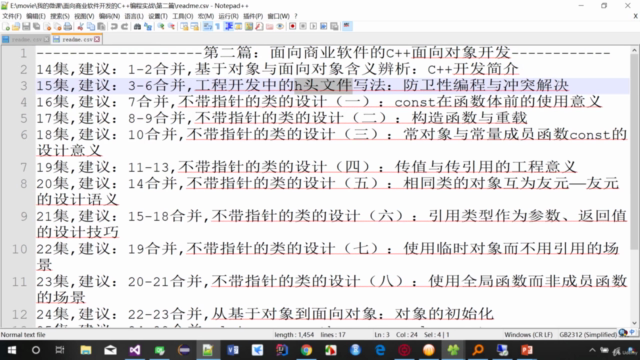Image resolution: width=640 pixels, height=360 pixels.
Task: Click the editor vertical scrollbar down arrow
Action: [634, 324]
